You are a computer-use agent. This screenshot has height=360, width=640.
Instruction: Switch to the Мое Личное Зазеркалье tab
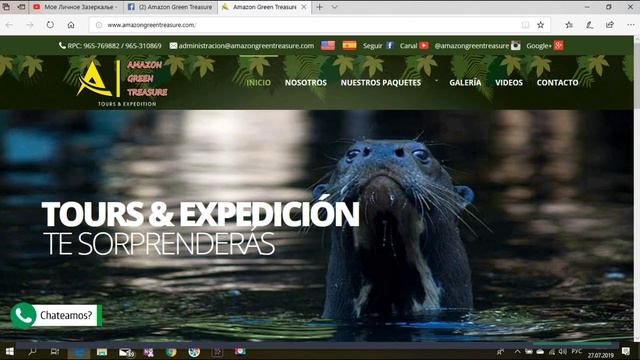pos(76,7)
